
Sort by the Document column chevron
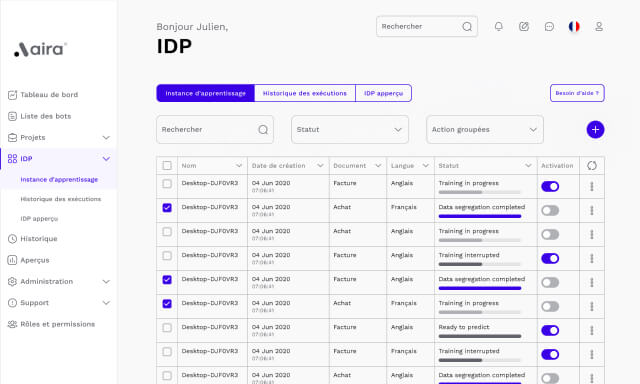pos(378,166)
